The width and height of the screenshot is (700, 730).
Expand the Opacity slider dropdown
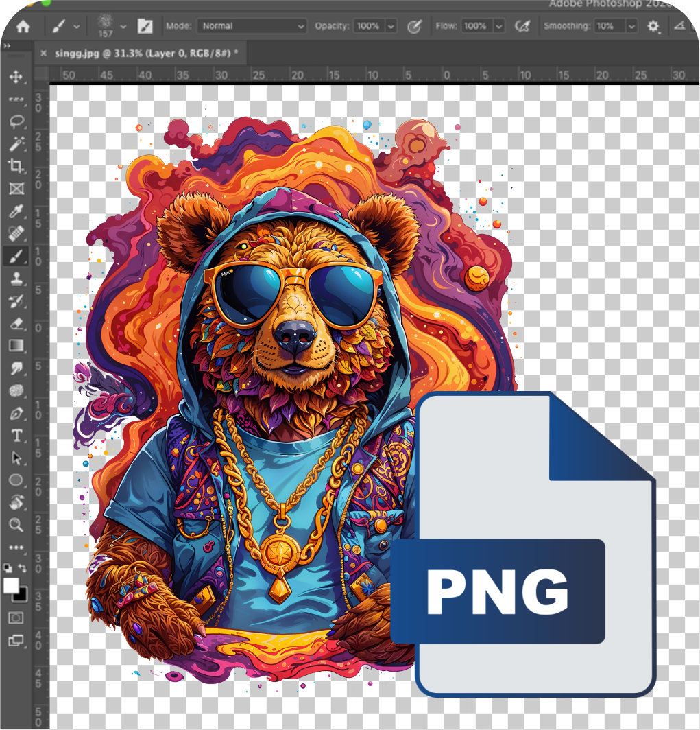click(391, 26)
